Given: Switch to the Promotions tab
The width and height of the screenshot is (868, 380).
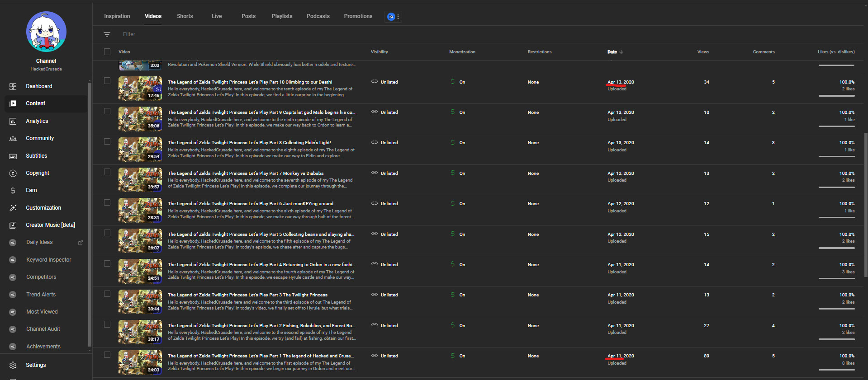Looking at the screenshot, I should [358, 16].
